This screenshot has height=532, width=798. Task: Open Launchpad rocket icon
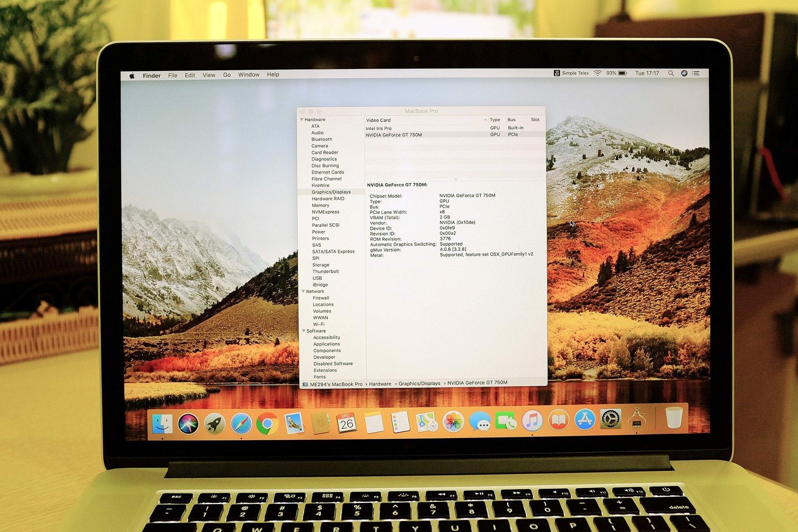214,424
